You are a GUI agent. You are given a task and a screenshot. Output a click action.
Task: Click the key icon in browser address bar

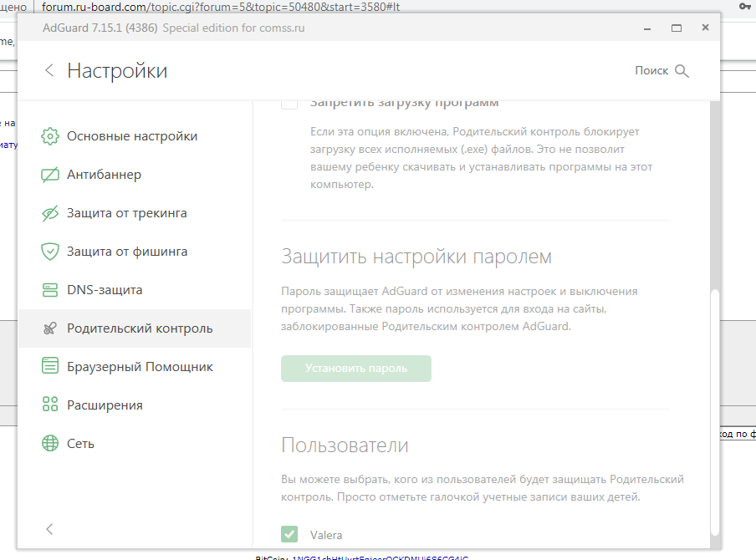745,6
